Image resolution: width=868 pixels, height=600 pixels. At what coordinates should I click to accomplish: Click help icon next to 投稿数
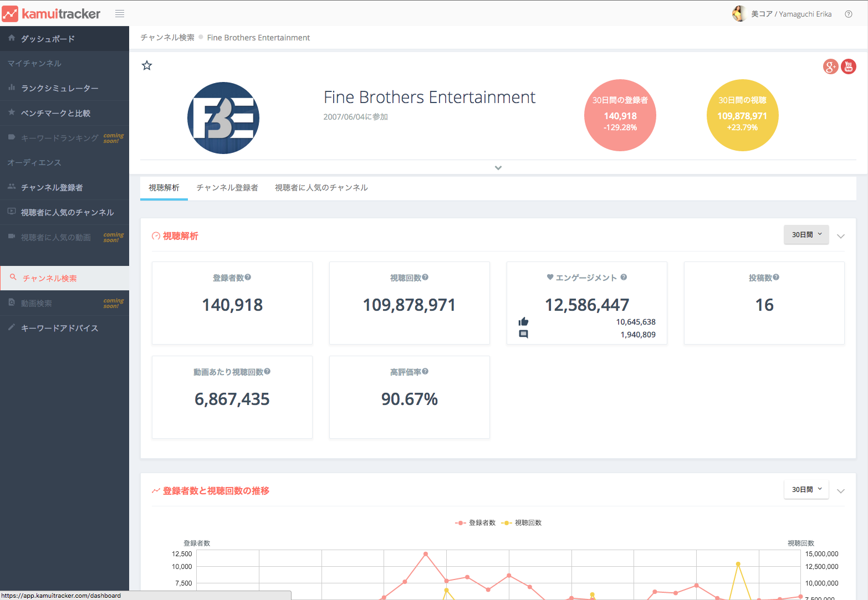pos(776,278)
